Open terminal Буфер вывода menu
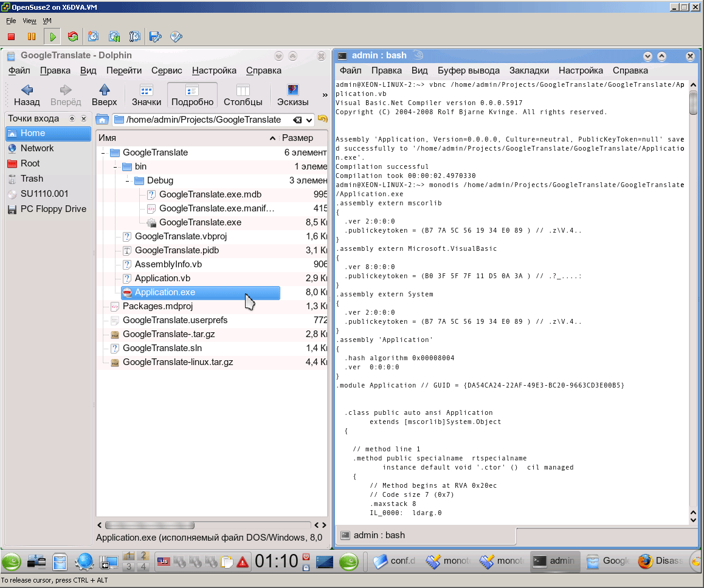 pos(469,70)
